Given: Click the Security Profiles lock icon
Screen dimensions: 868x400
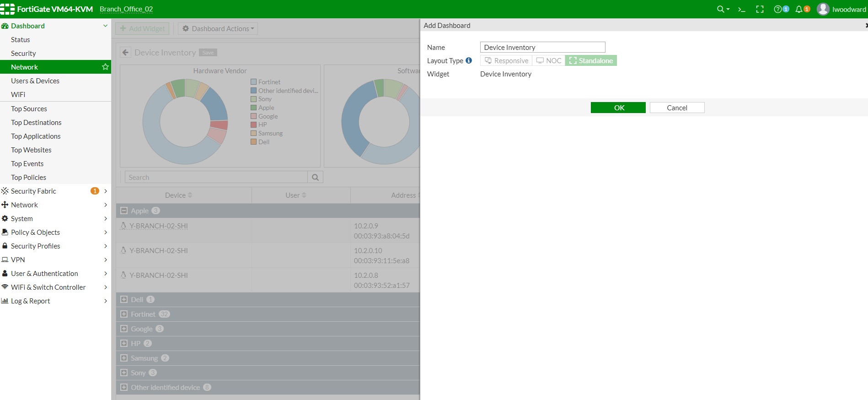Looking at the screenshot, I should [x=5, y=246].
